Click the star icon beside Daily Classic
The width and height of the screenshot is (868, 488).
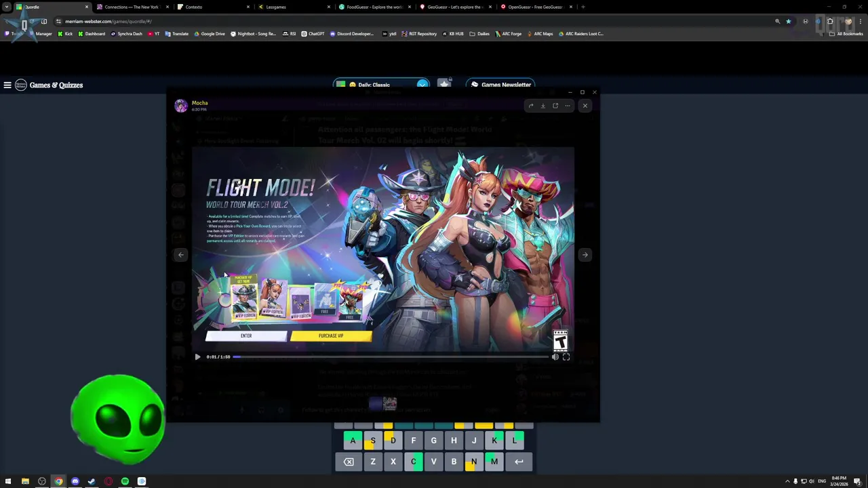pos(444,84)
